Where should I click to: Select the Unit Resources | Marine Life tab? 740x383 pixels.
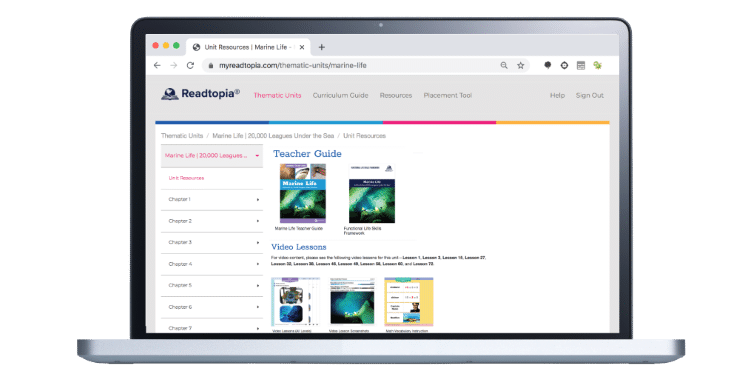coord(248,47)
